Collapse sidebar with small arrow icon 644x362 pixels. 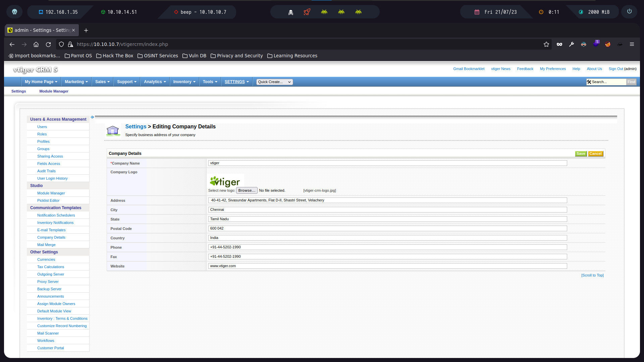[x=92, y=117]
